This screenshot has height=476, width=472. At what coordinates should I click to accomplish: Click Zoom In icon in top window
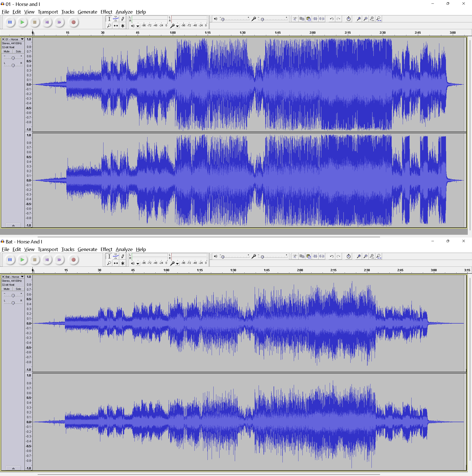pos(359,19)
